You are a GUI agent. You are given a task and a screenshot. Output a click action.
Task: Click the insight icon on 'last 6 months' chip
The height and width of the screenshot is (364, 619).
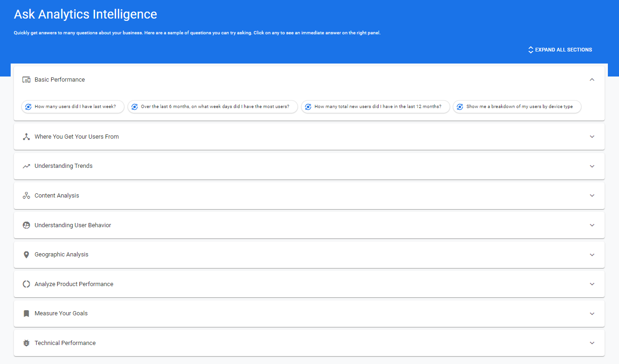click(135, 107)
